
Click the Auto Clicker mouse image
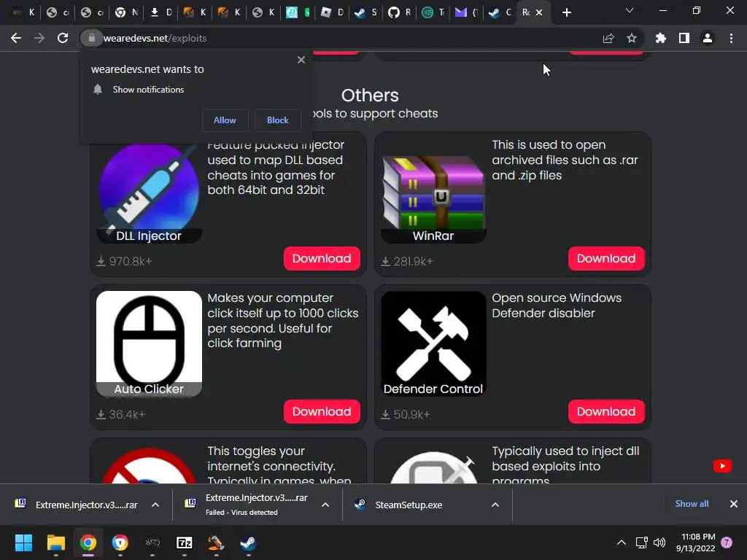[x=149, y=343]
